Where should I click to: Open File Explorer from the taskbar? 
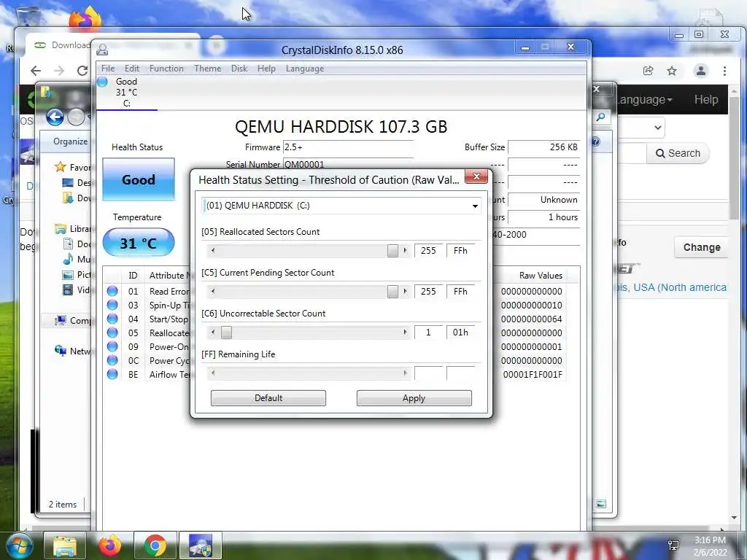pyautogui.click(x=65, y=545)
